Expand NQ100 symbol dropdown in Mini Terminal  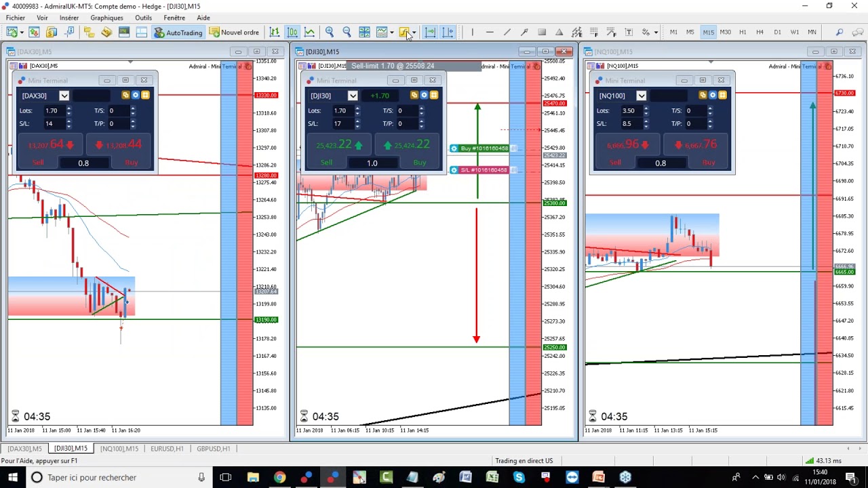click(x=641, y=96)
